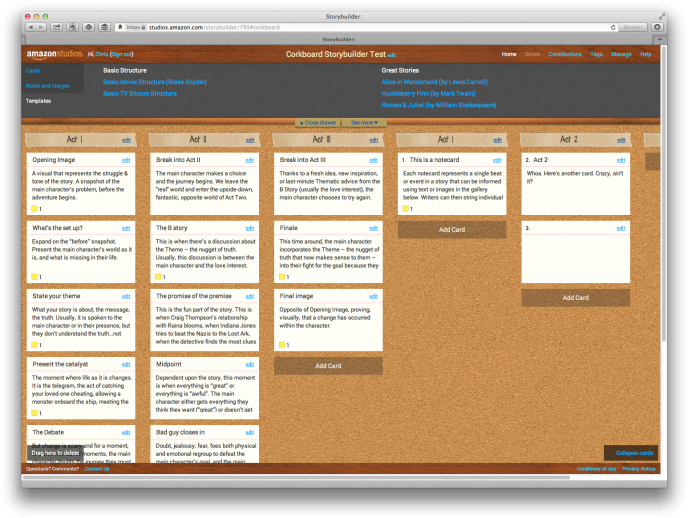The width and height of the screenshot is (688, 518).
Task: Load the Alice in Wonderland template
Action: pyautogui.click(x=434, y=82)
